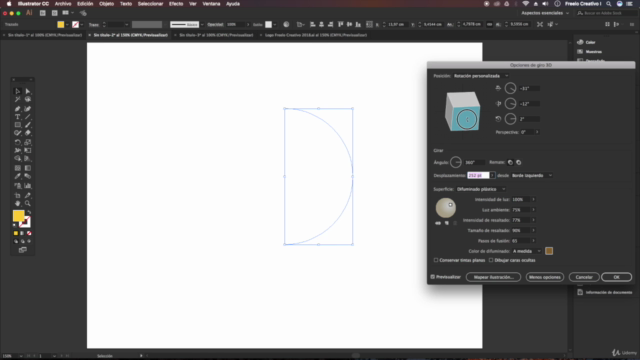Select the Lasso tool
The image size is (640, 360).
(28, 99)
